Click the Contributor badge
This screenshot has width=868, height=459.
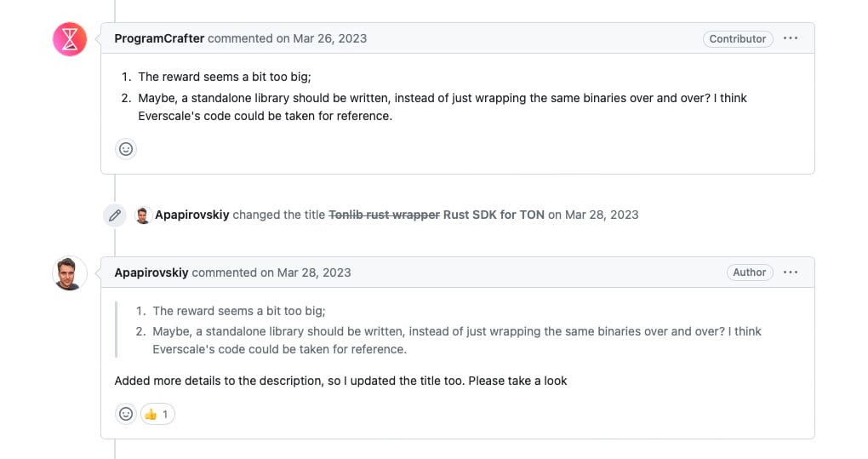tap(738, 38)
